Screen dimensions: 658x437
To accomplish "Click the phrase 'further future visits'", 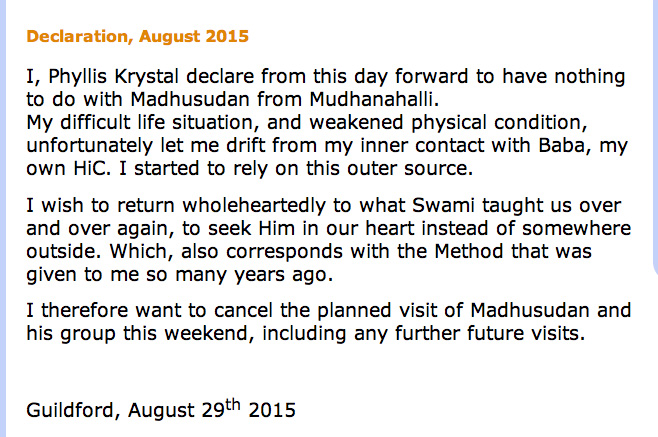I will click(487, 334).
